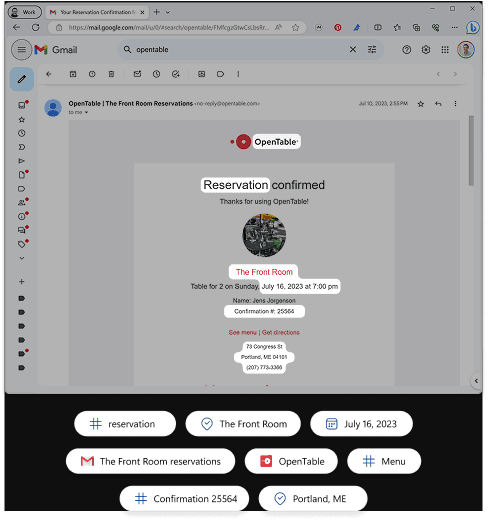488x521 pixels.
Task: Open Sent in the left sidebar
Action: [x=22, y=161]
